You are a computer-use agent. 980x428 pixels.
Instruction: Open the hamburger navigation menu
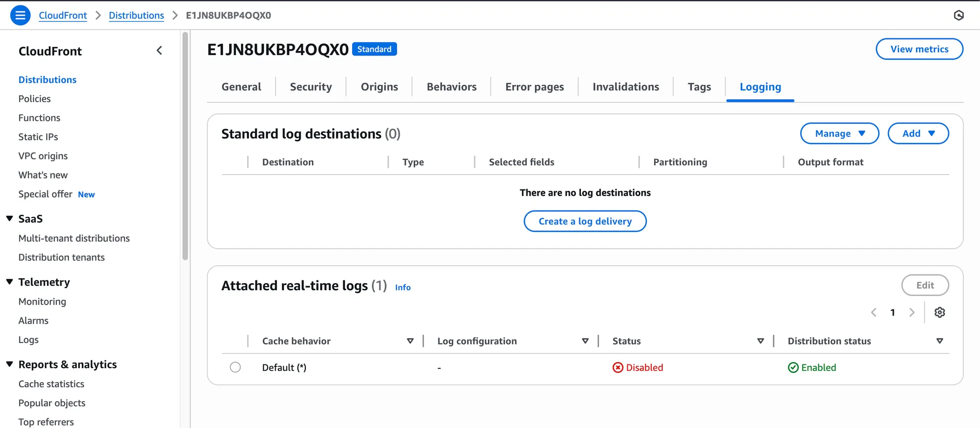[20, 15]
